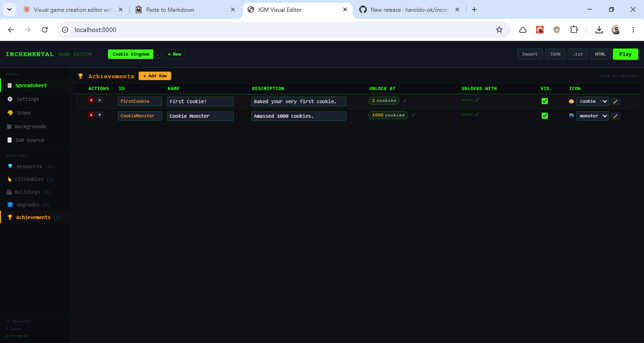Image resolution: width=644 pixels, height=343 pixels.
Task: Open the icon editor for the cookie icon
Action: [615, 101]
